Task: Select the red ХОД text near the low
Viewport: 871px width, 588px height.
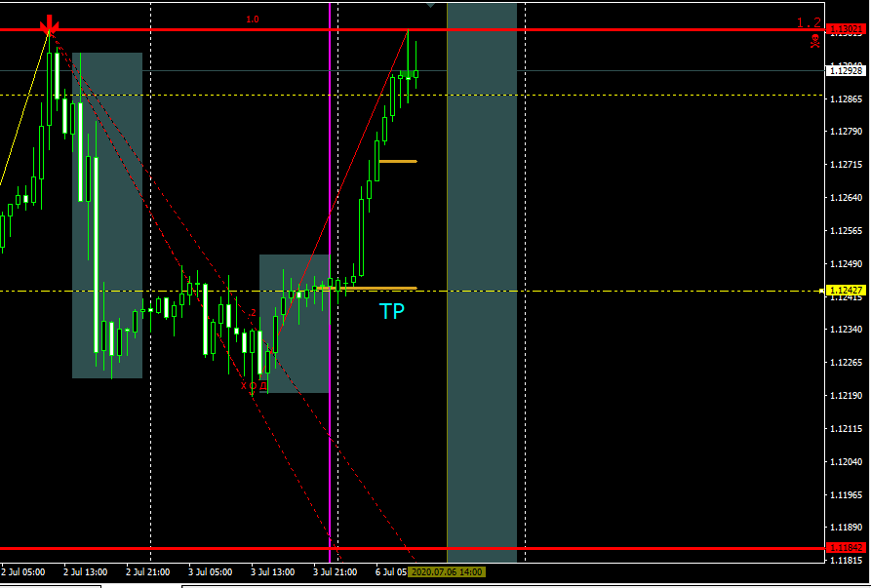Action: 254,386
